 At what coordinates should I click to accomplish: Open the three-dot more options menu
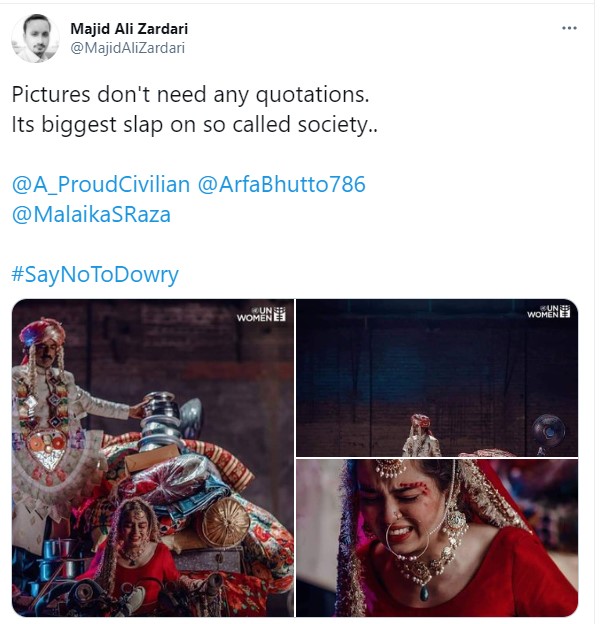(570, 28)
